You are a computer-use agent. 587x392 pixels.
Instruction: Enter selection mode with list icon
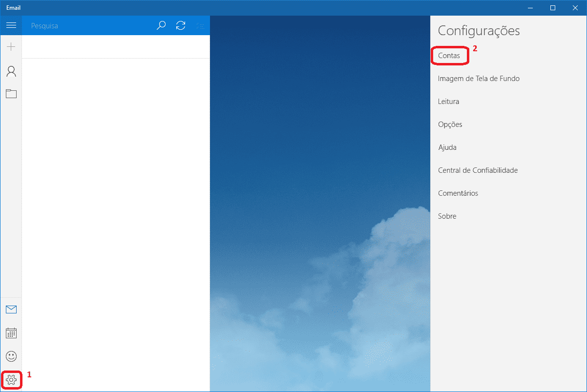coord(200,26)
